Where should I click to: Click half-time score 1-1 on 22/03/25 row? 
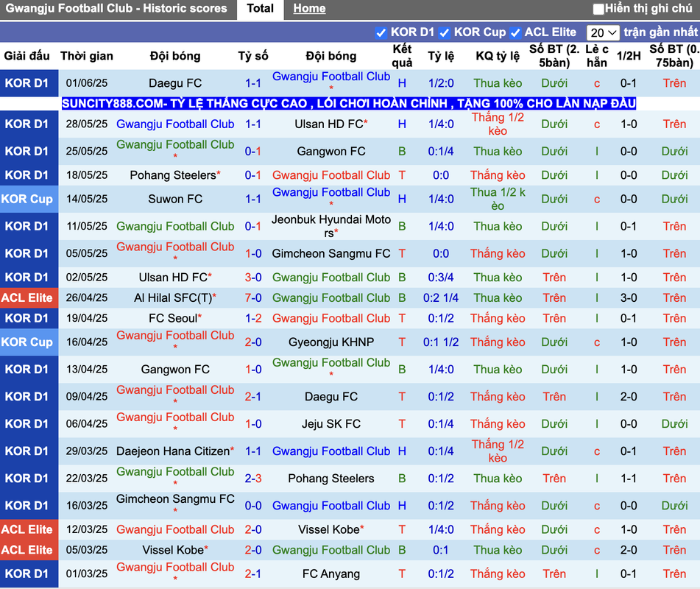click(629, 479)
